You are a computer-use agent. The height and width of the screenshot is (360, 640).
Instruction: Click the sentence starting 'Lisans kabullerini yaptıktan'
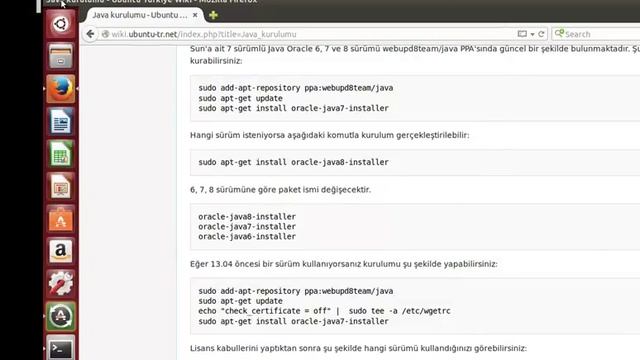tap(358, 348)
